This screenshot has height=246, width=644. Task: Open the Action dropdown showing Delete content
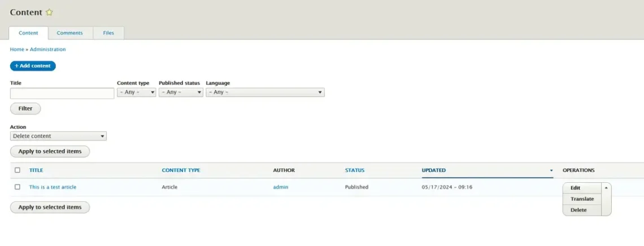58,136
